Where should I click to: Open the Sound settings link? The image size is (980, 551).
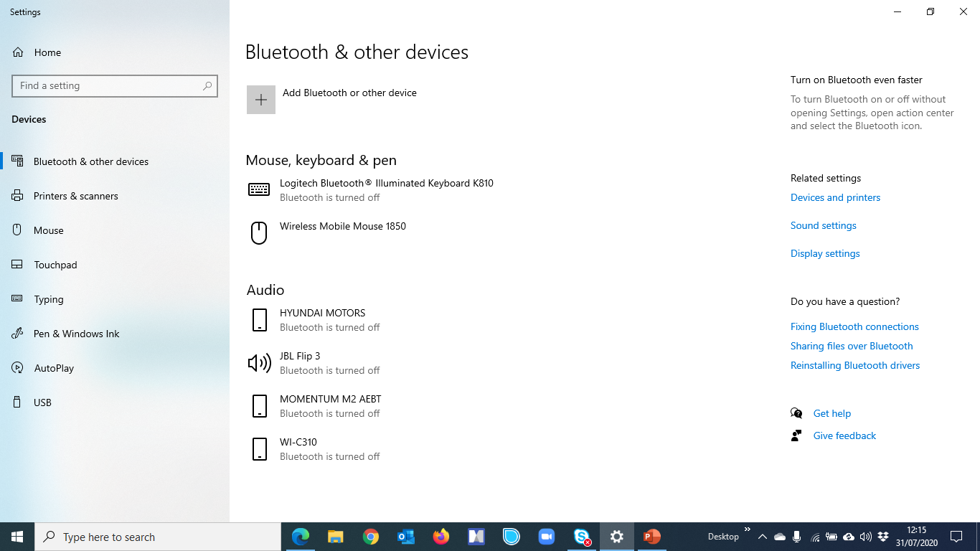click(x=823, y=225)
